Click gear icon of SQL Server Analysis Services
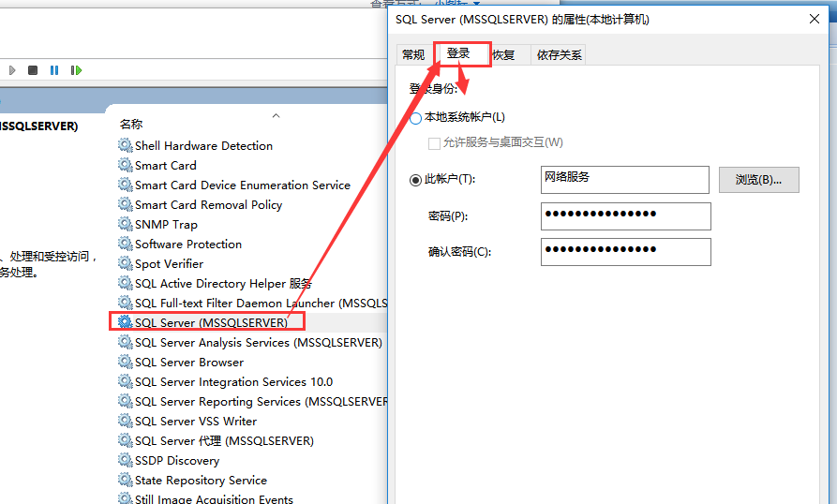 click(x=126, y=342)
